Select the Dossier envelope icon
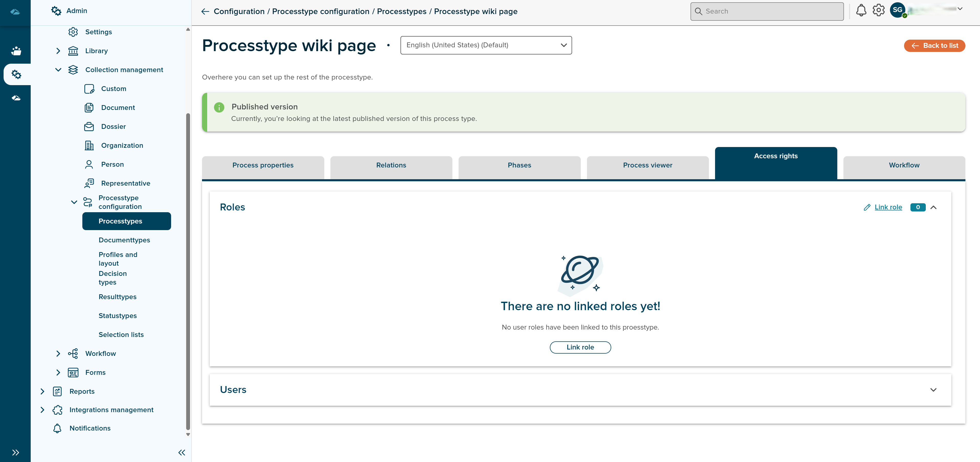The width and height of the screenshot is (980, 462). pyautogui.click(x=89, y=126)
